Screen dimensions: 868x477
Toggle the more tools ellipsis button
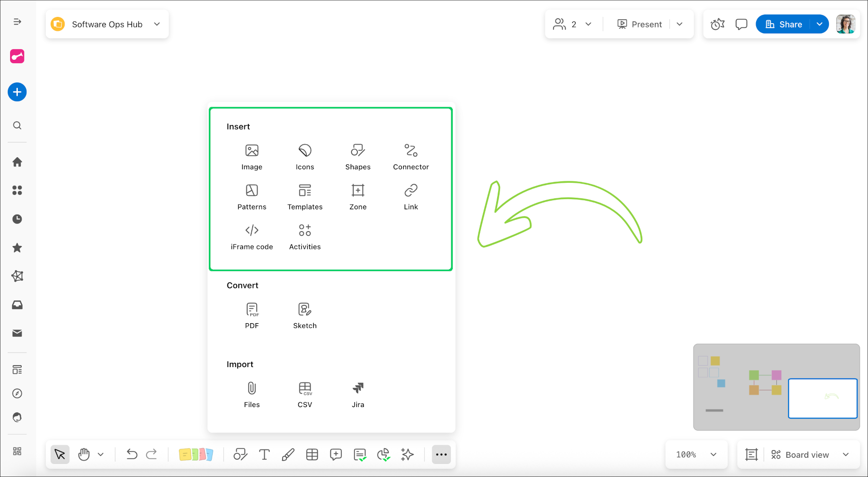pos(441,454)
